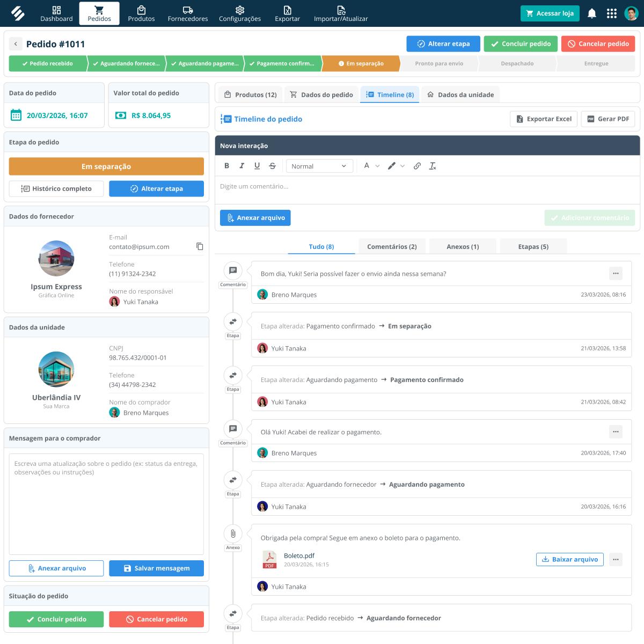Open notifications from the top bar
This screenshot has width=644, height=644.
(x=592, y=13)
